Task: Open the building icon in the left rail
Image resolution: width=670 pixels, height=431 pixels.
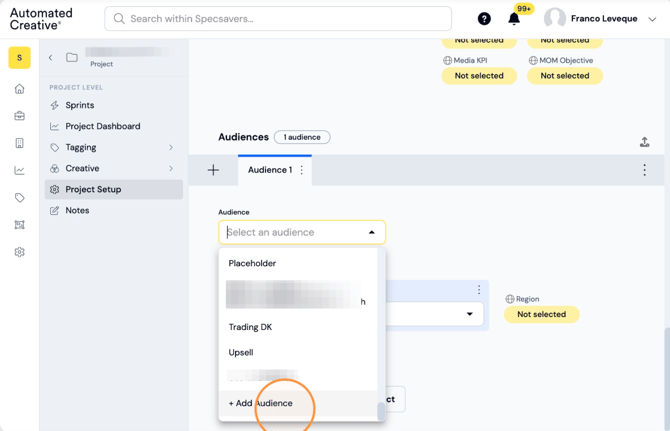Action: (19, 143)
